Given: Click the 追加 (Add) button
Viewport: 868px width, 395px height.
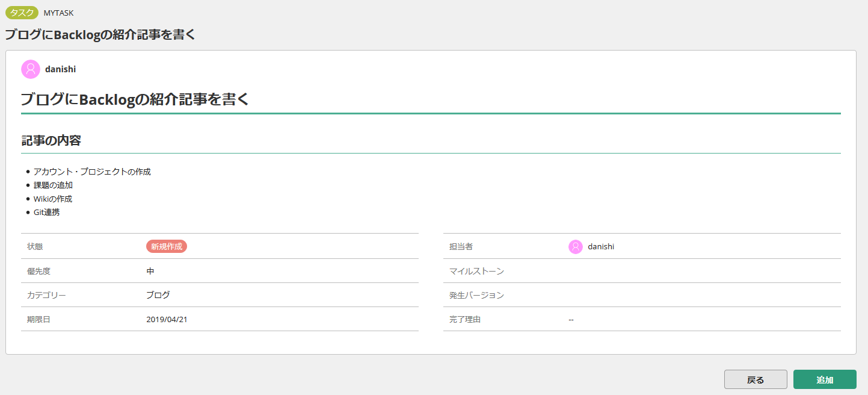Looking at the screenshot, I should (x=825, y=379).
